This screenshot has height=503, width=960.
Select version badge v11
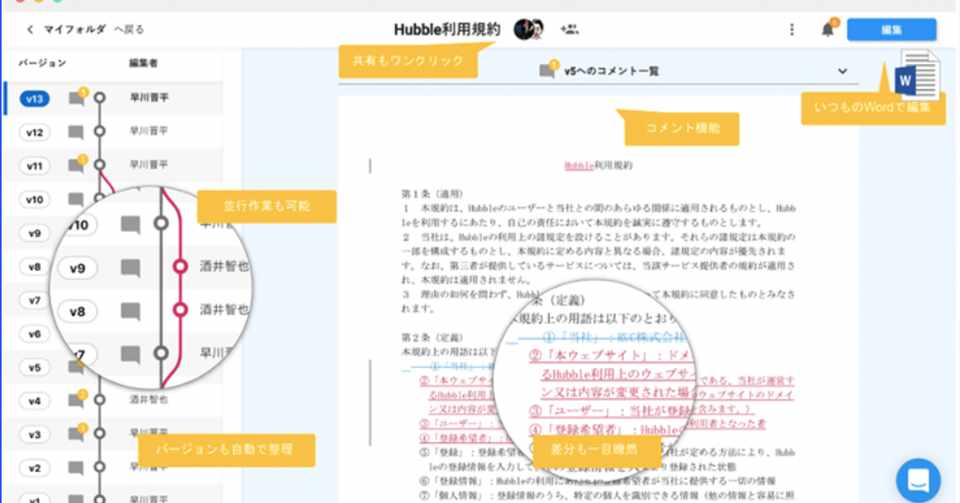[34, 166]
